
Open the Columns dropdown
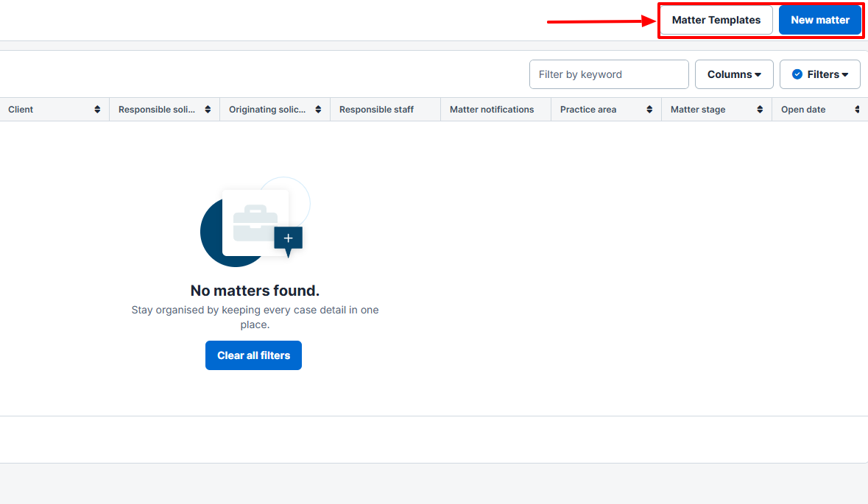point(734,74)
